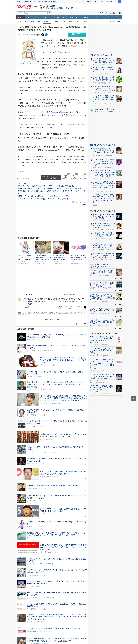Click the first commenter's smiley avatar
The image size is (138, 644).
pos(19,299)
